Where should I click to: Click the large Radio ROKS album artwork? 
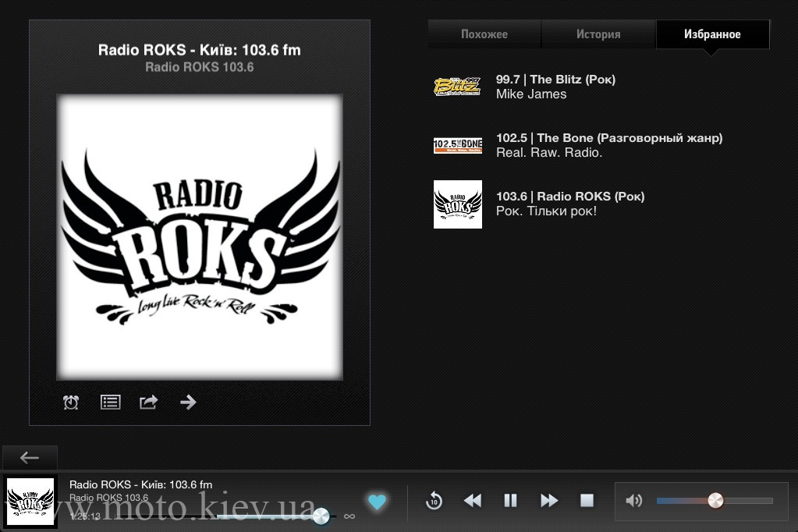point(200,236)
